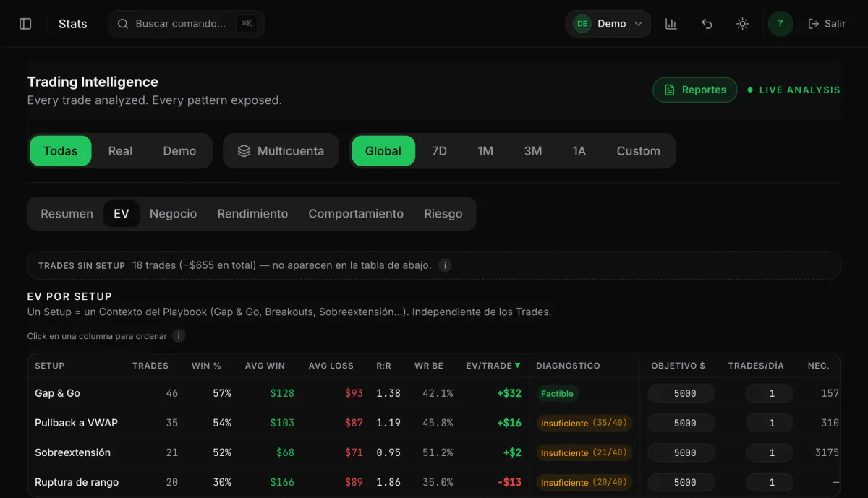Open the Comportamiento tab
868x498 pixels.
click(x=356, y=214)
